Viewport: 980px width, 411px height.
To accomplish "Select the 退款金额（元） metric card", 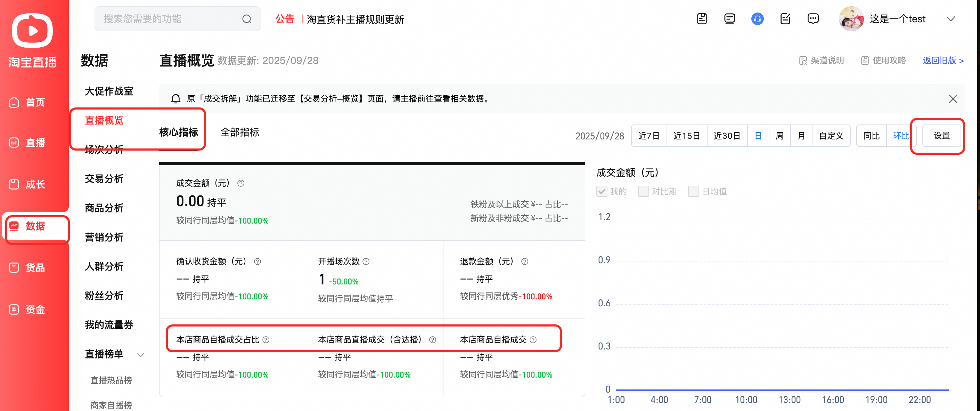I will tap(514, 280).
